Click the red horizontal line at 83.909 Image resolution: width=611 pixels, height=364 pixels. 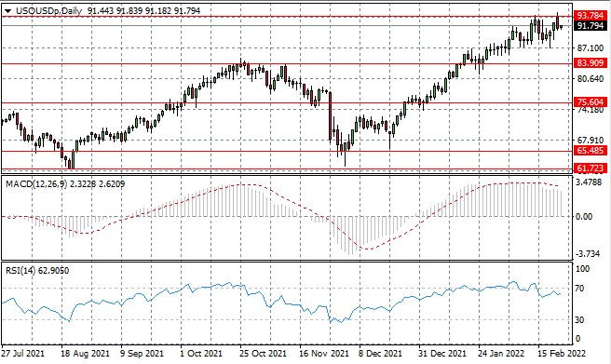pos(287,64)
